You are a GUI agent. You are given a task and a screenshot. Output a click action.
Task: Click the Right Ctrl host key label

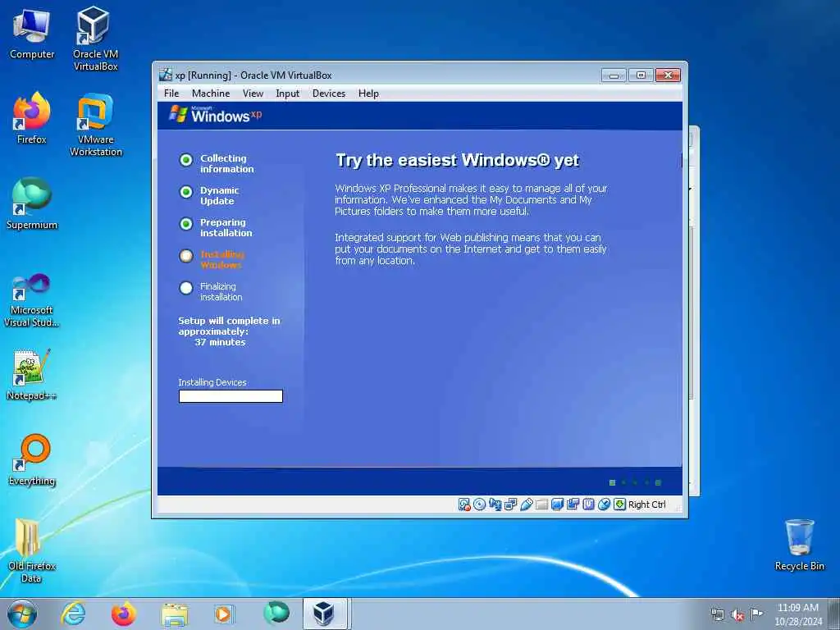tap(646, 504)
